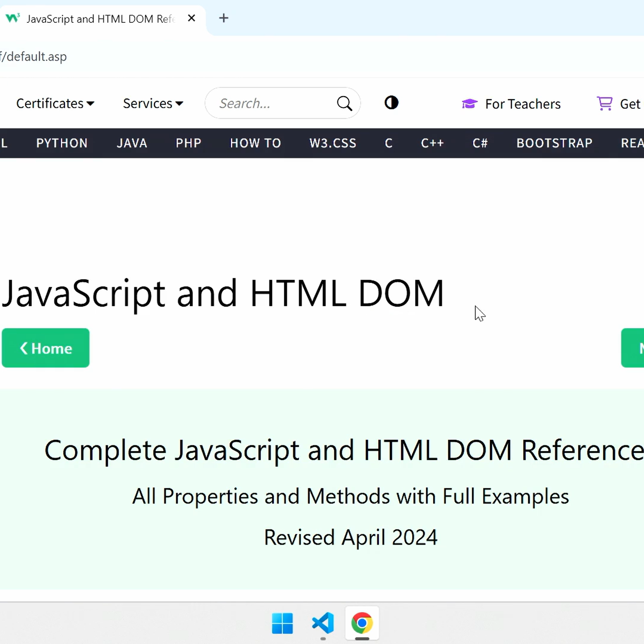This screenshot has width=644, height=644.
Task: Expand the Services dropdown menu
Action: point(153,103)
